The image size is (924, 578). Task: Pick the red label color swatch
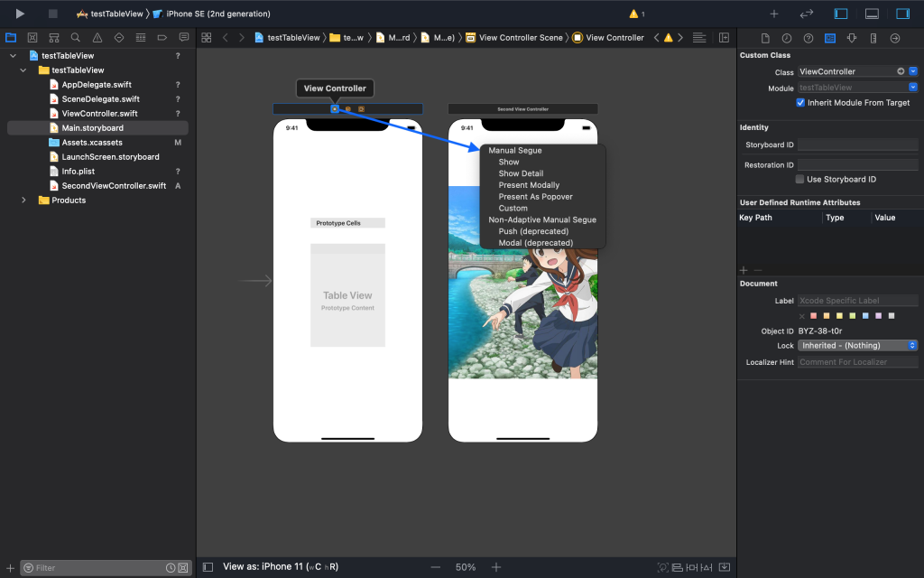click(x=814, y=316)
